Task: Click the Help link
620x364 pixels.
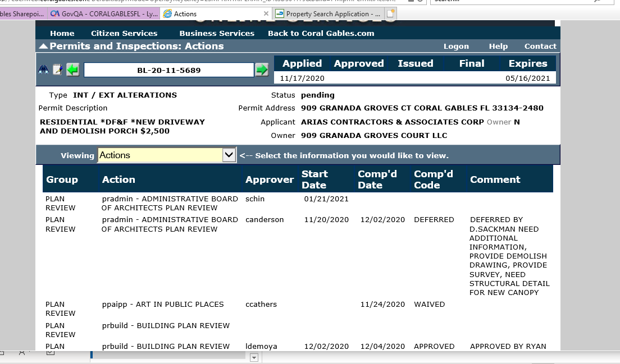Action: coord(498,47)
